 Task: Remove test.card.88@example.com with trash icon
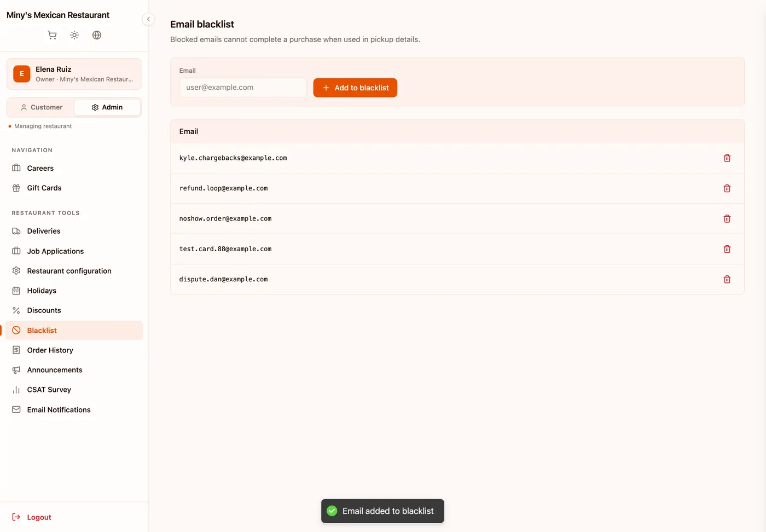(727, 249)
